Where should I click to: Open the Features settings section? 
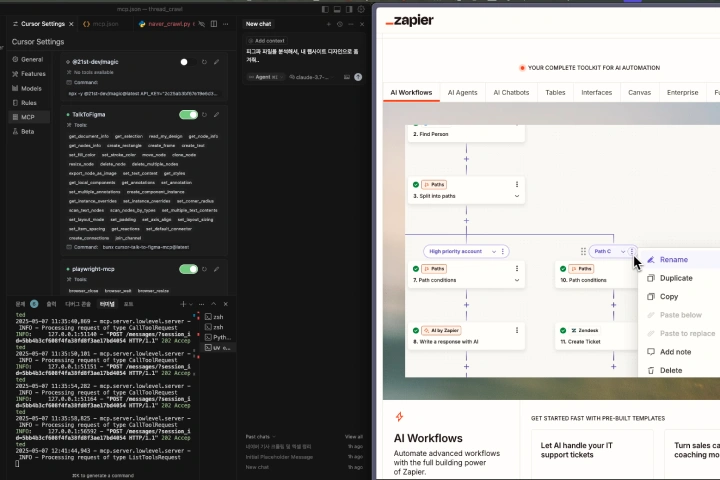pyautogui.click(x=28, y=74)
